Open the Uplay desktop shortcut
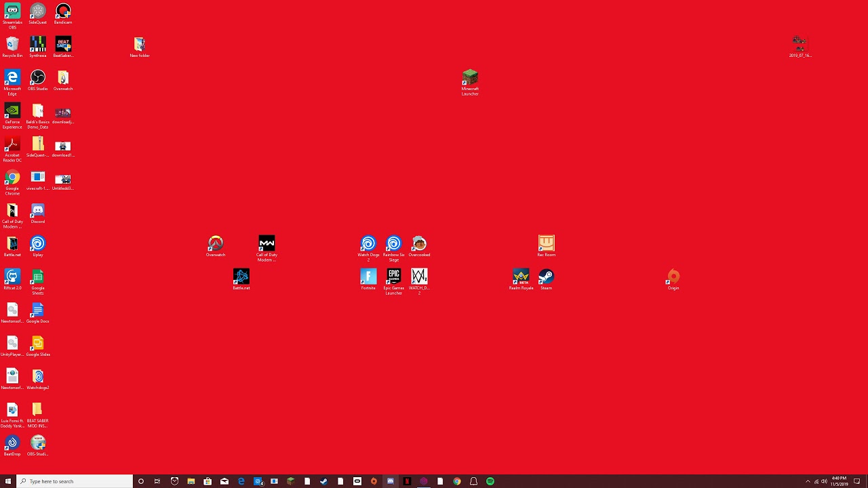 point(38,246)
